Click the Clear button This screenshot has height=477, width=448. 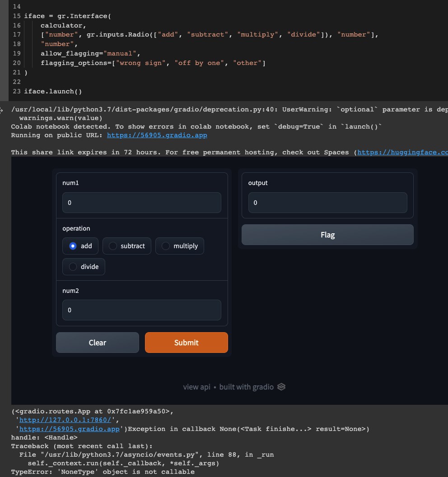pos(97,342)
